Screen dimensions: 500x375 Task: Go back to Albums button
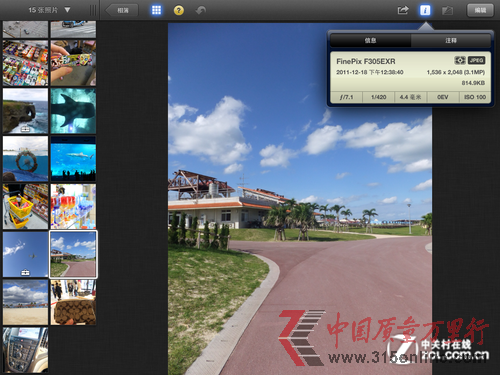[x=122, y=10]
